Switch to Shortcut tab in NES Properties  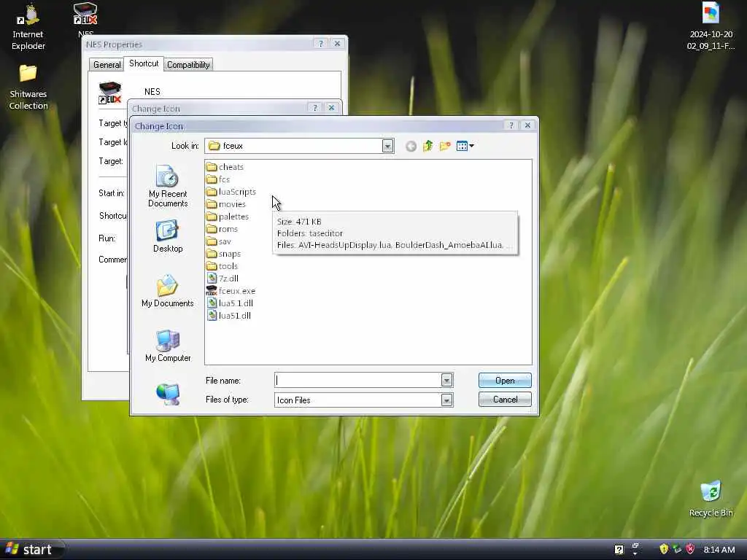click(x=144, y=63)
